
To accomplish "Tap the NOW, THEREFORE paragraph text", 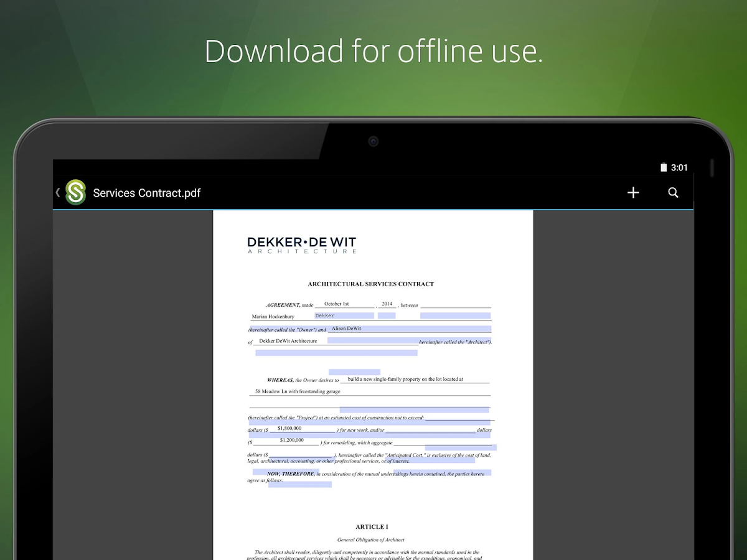I will click(x=366, y=477).
